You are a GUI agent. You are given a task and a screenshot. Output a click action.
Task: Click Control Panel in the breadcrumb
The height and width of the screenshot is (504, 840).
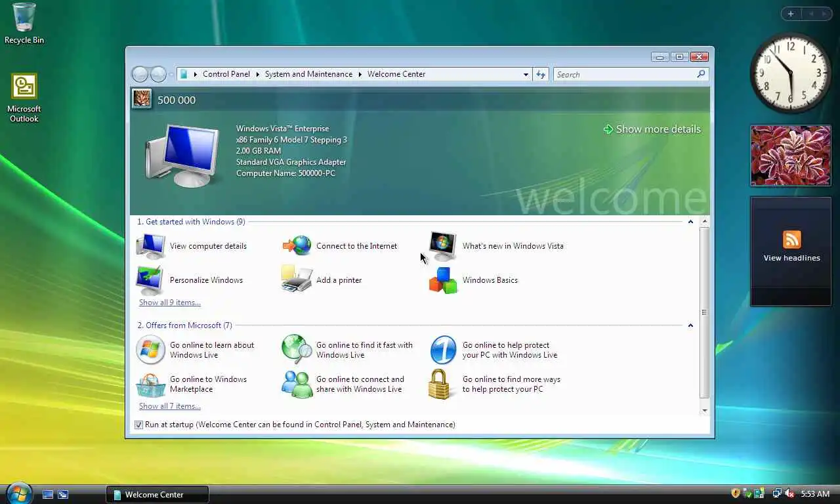[226, 74]
